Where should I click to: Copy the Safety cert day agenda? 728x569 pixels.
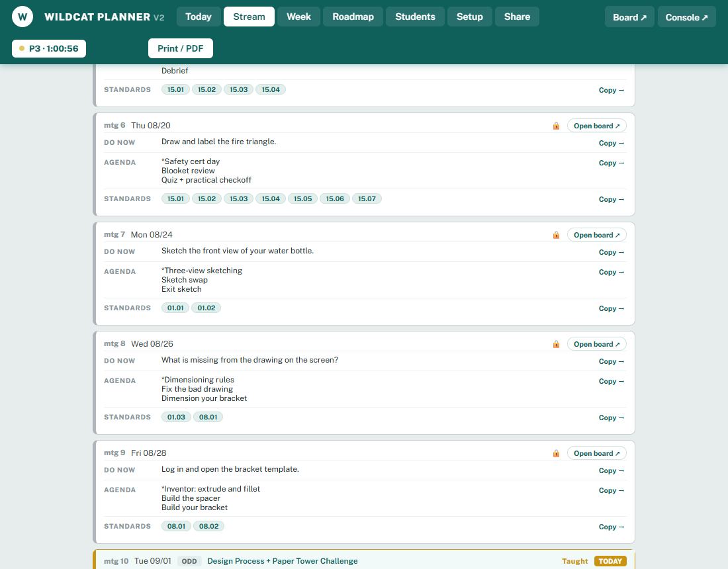pos(611,163)
